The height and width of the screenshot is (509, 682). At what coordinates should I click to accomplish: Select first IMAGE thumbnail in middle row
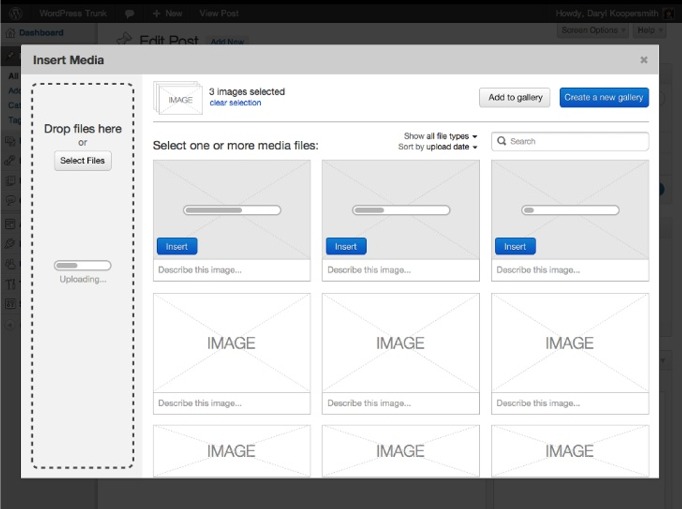point(232,343)
